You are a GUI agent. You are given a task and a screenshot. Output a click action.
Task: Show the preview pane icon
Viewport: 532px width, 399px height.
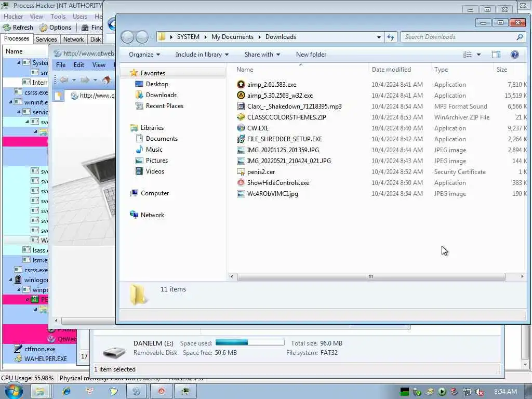pos(496,54)
